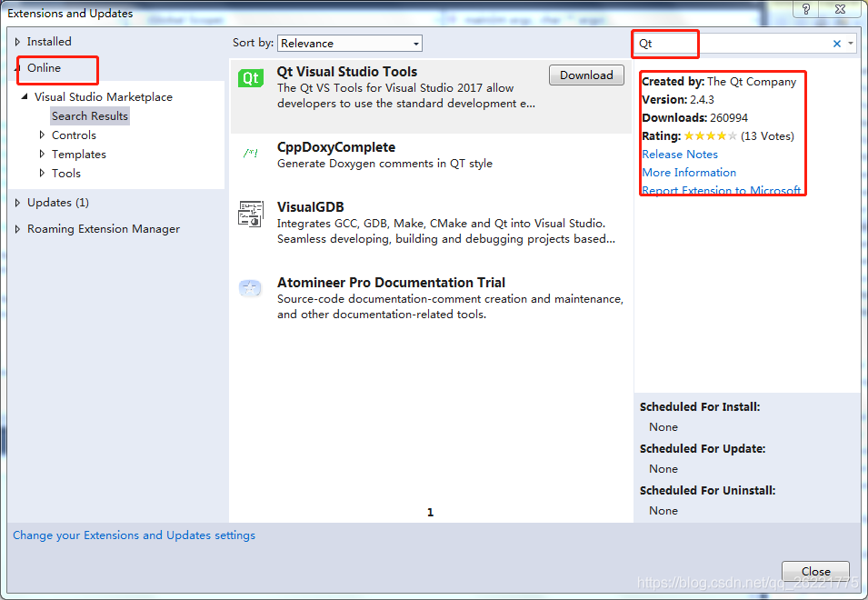Click the Downloads: 260994 text
Viewport: 868px width, 600px height.
point(694,118)
